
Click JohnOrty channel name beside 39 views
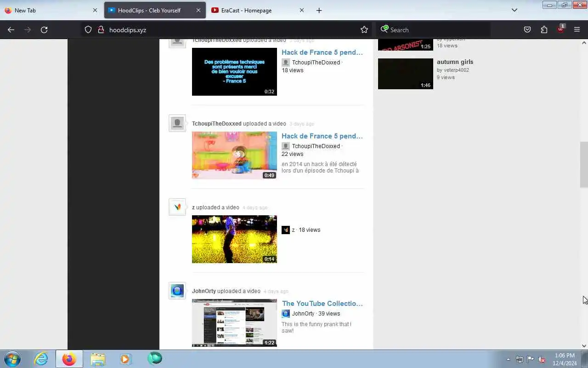[303, 314]
